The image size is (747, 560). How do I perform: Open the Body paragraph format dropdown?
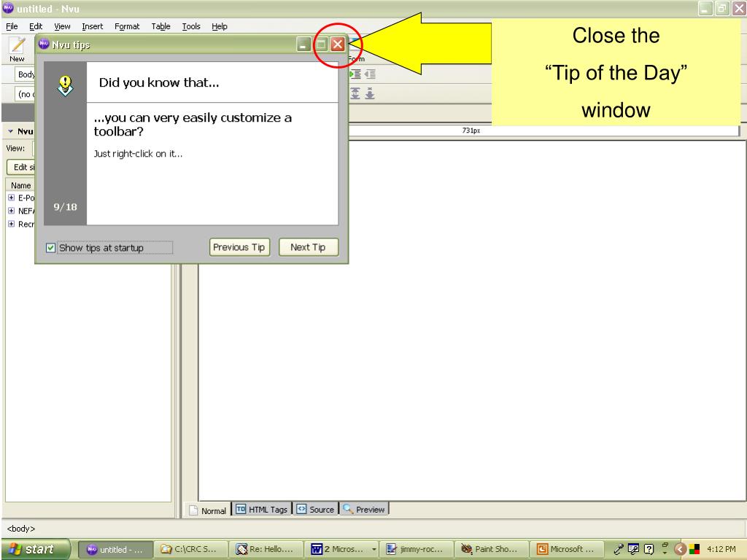coord(25,74)
